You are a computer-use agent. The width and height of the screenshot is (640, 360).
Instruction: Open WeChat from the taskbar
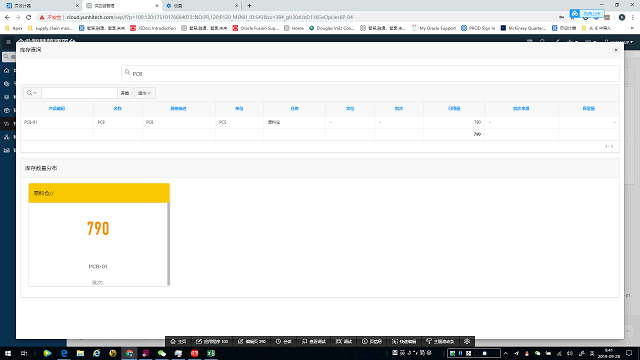coord(162,353)
